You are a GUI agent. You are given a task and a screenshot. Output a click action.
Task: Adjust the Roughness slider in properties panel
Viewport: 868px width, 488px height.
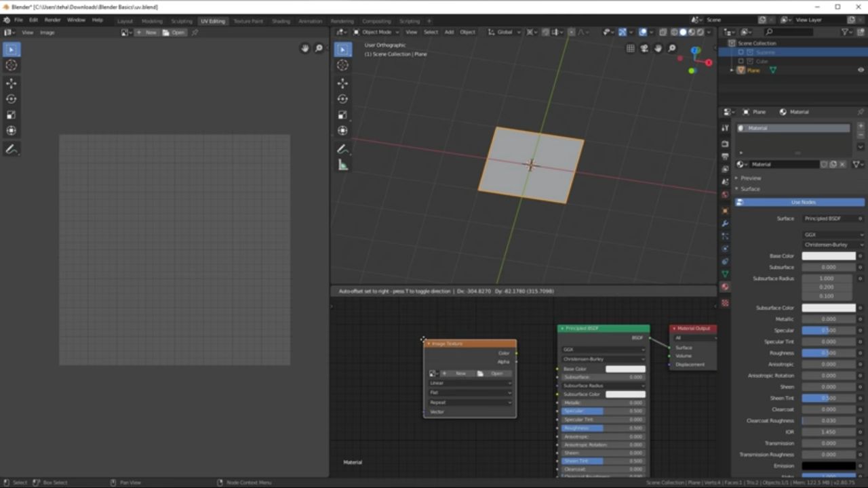point(829,353)
